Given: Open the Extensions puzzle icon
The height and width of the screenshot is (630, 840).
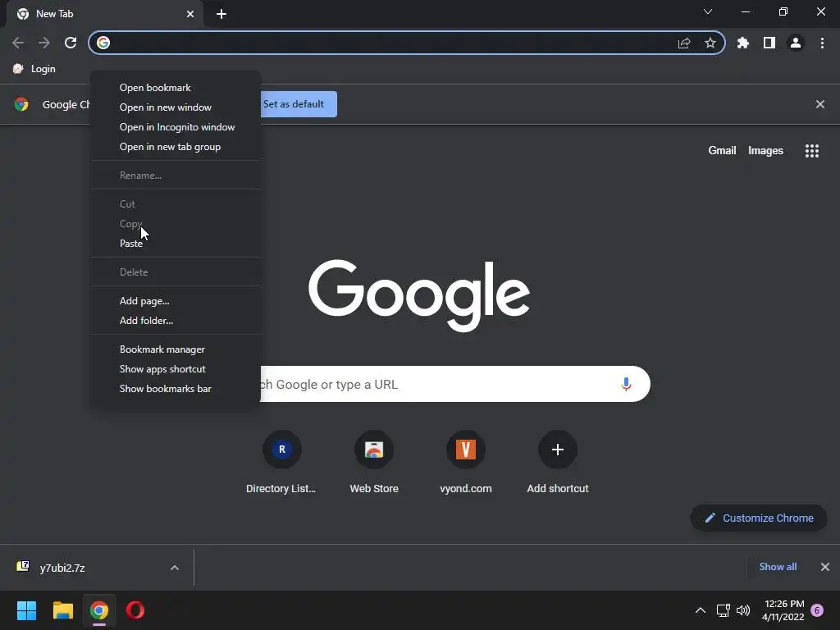Looking at the screenshot, I should 743,43.
